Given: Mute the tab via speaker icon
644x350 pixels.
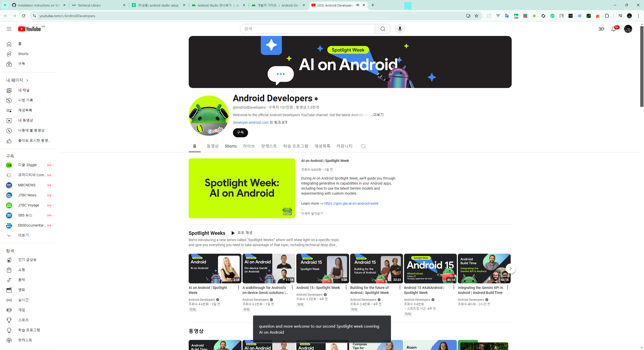Looking at the screenshot, I should coord(357,5).
